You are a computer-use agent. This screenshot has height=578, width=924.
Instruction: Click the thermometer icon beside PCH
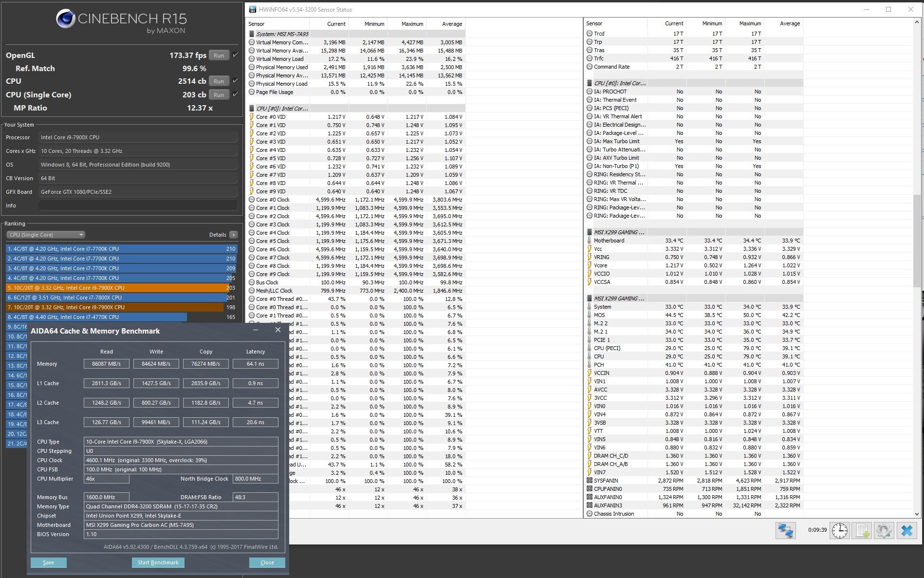pos(589,365)
